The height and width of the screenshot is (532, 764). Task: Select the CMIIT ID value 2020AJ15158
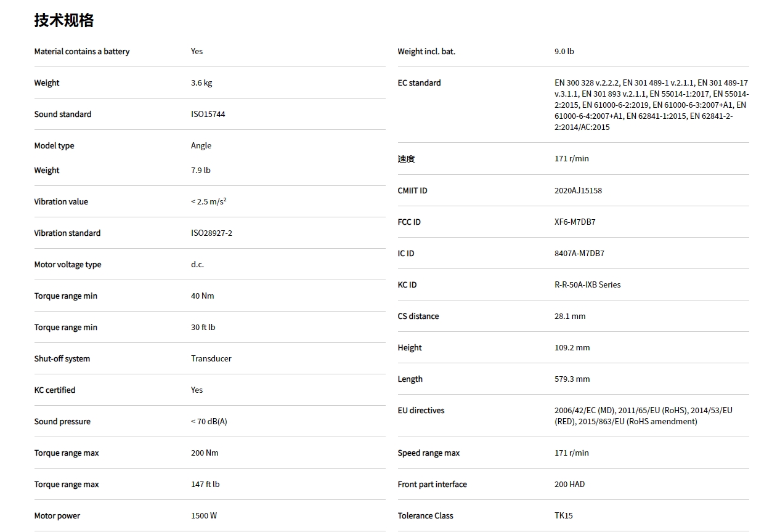point(578,190)
